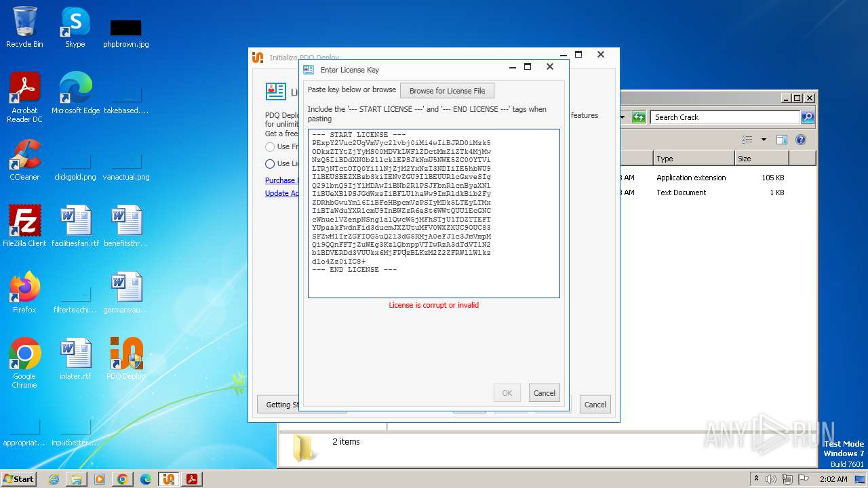Click Start menu button
Image resolution: width=868 pixels, height=488 pixels.
[19, 479]
